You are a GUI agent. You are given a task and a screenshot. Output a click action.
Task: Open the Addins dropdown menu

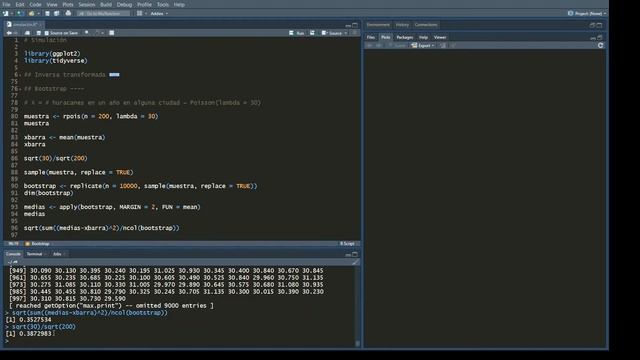[x=159, y=13]
